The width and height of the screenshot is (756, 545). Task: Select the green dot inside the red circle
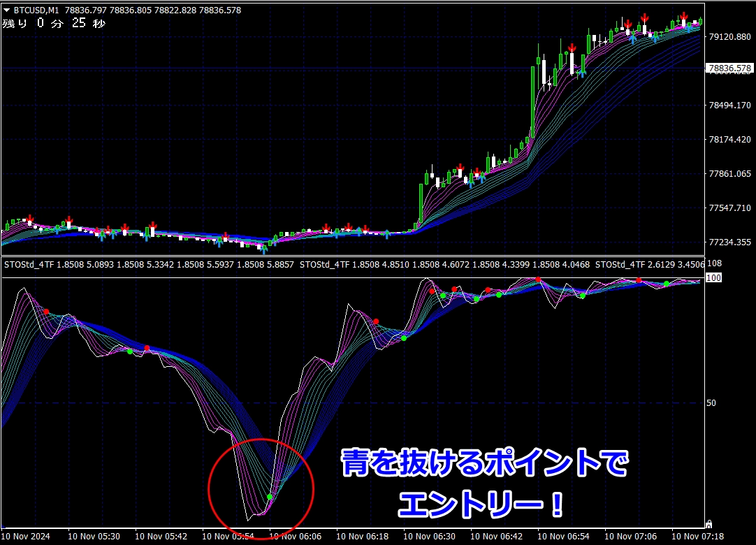[270, 497]
